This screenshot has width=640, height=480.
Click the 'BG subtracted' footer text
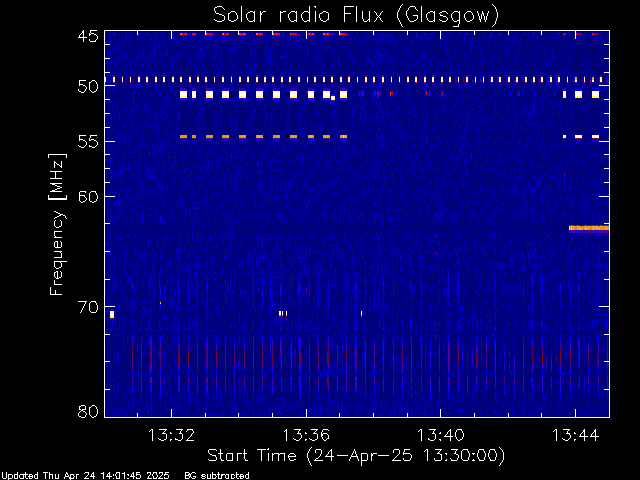tap(217, 476)
